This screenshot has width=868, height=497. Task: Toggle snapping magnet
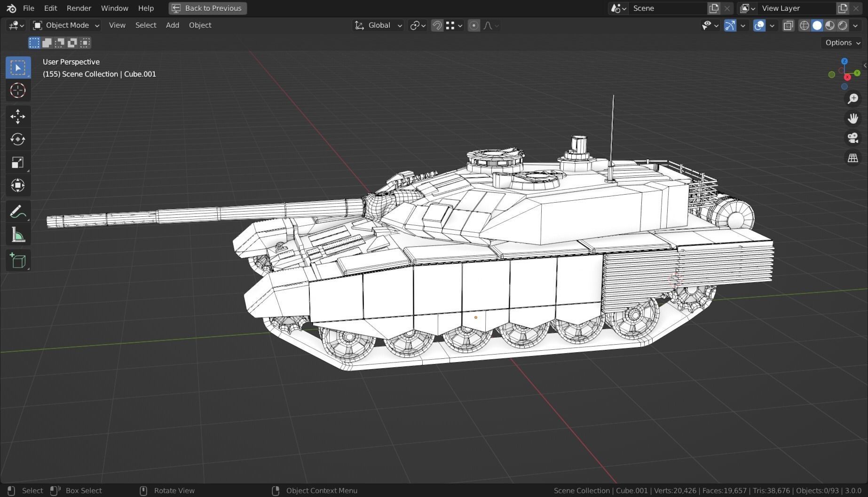[437, 25]
